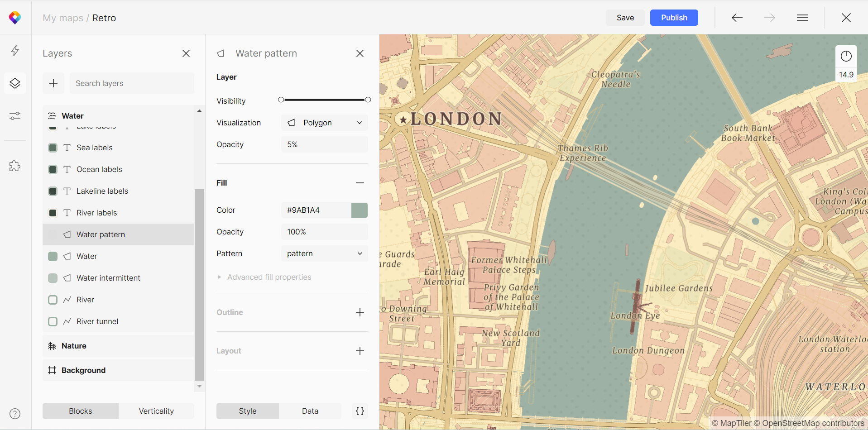Screen dimensions: 868x430
Task: Switch to the Data tab
Action: click(x=310, y=411)
